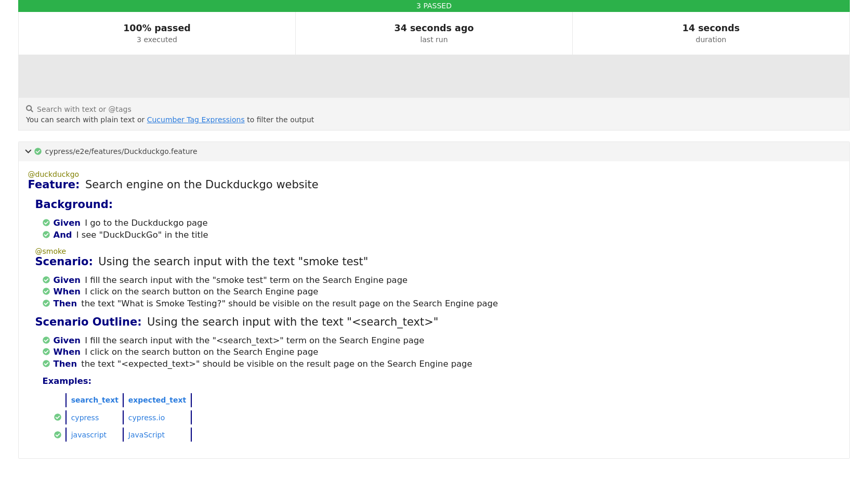Click check icon for '<expected_text>' Then step
Viewport: 868px width, 491px height.
pos(46,364)
